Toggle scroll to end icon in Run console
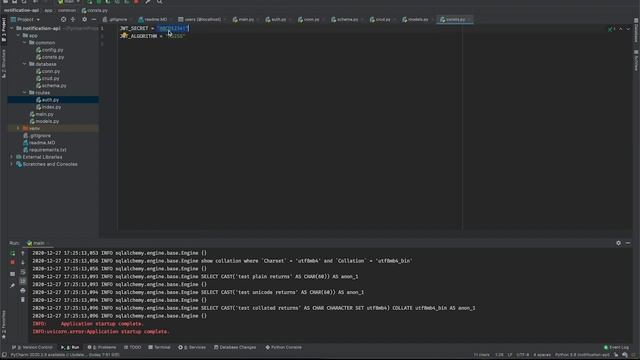The height and width of the screenshot is (360, 640). click(x=23, y=281)
